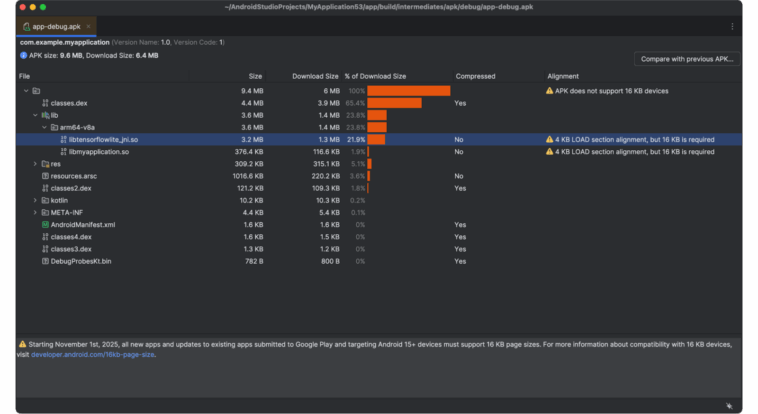The image size is (758, 414).
Task: Click the lib folder icon
Action: click(45, 115)
